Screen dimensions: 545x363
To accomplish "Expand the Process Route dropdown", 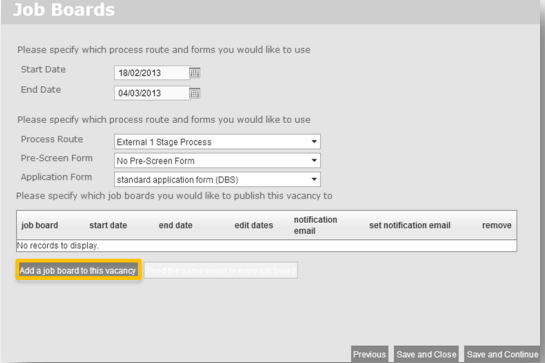I will click(217, 142).
